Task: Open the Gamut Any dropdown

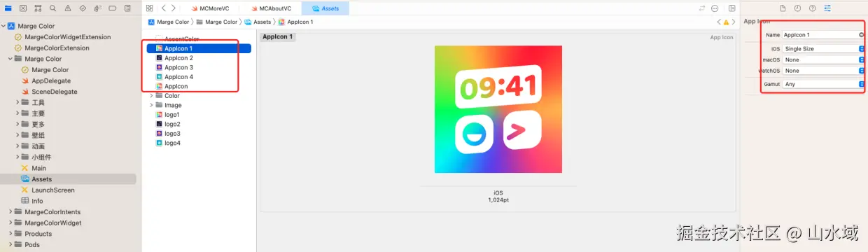Action: pos(824,84)
